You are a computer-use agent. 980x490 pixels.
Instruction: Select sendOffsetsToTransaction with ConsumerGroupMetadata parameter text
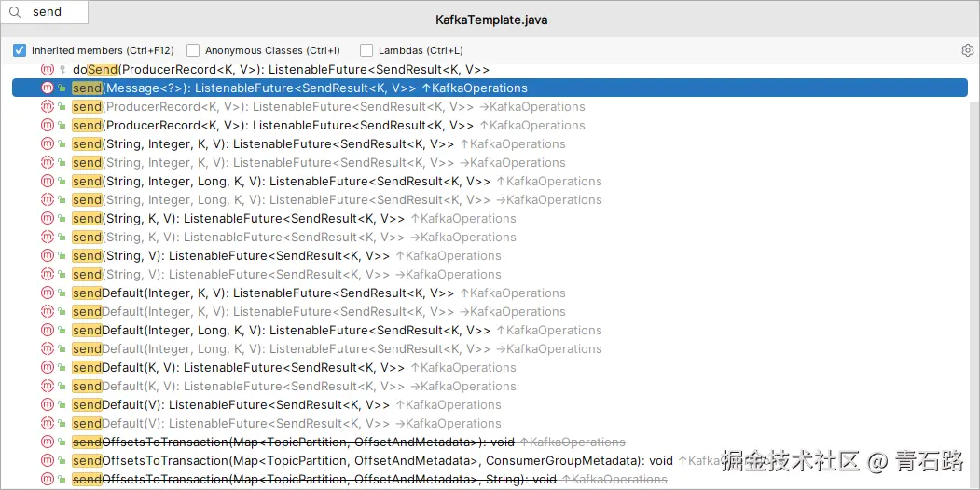coord(372,460)
